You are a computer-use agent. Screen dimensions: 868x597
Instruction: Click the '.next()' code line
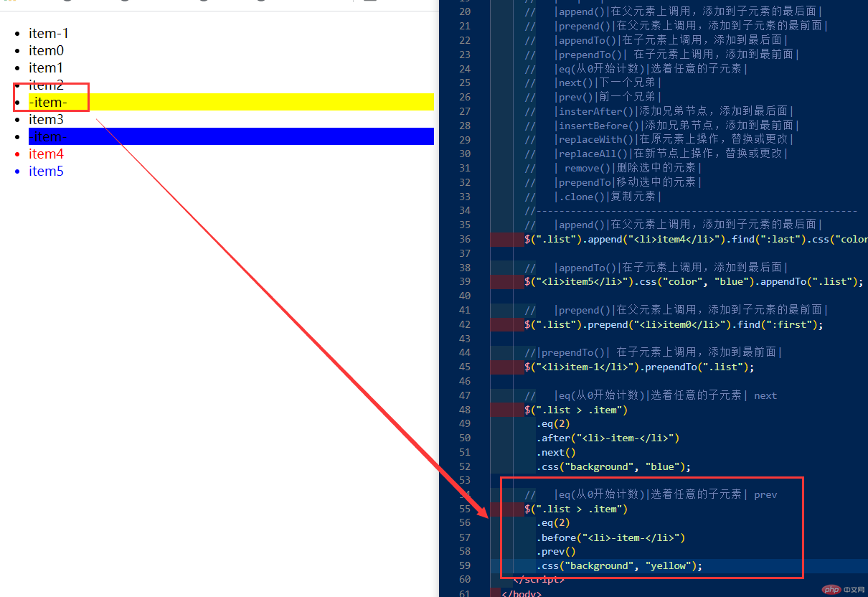tap(556, 452)
